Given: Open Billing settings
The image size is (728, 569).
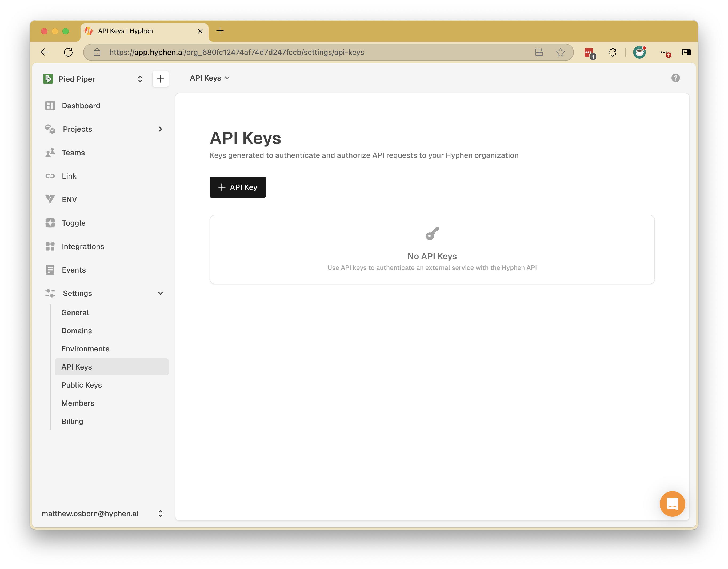Looking at the screenshot, I should click(112, 421).
